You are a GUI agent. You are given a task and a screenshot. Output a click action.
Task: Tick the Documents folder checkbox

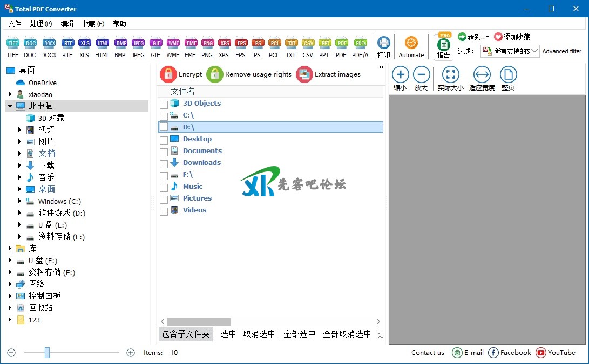(x=164, y=152)
